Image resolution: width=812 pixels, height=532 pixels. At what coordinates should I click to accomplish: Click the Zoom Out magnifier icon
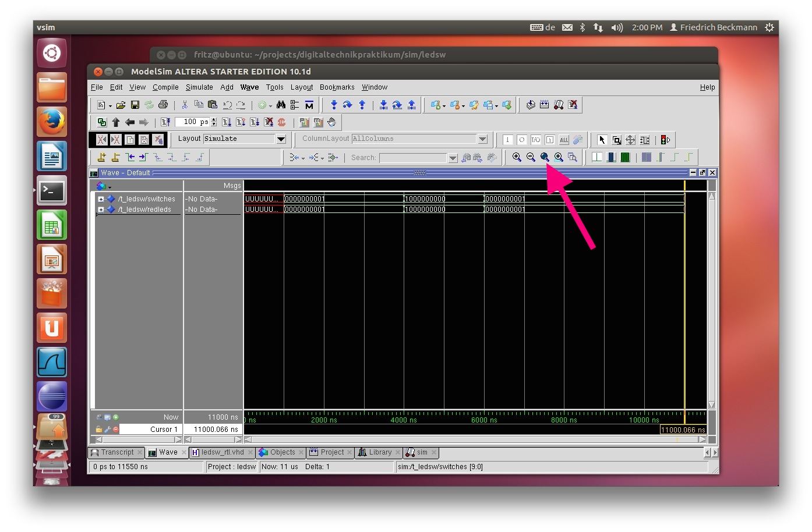pyautogui.click(x=531, y=157)
